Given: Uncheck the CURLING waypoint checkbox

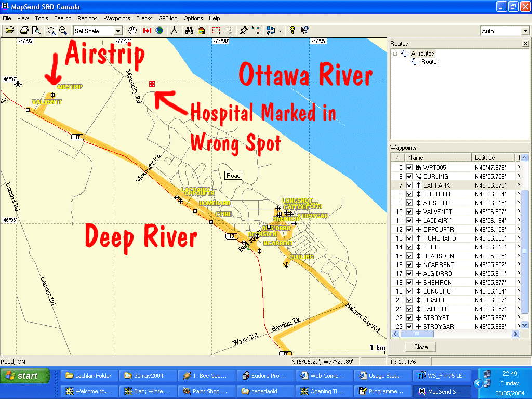Looking at the screenshot, I should 409,177.
